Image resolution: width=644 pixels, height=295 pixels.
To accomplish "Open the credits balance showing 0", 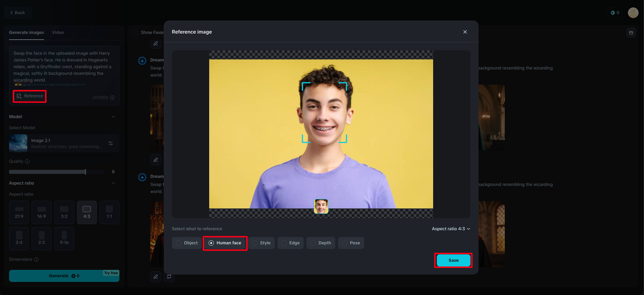I will click(615, 13).
